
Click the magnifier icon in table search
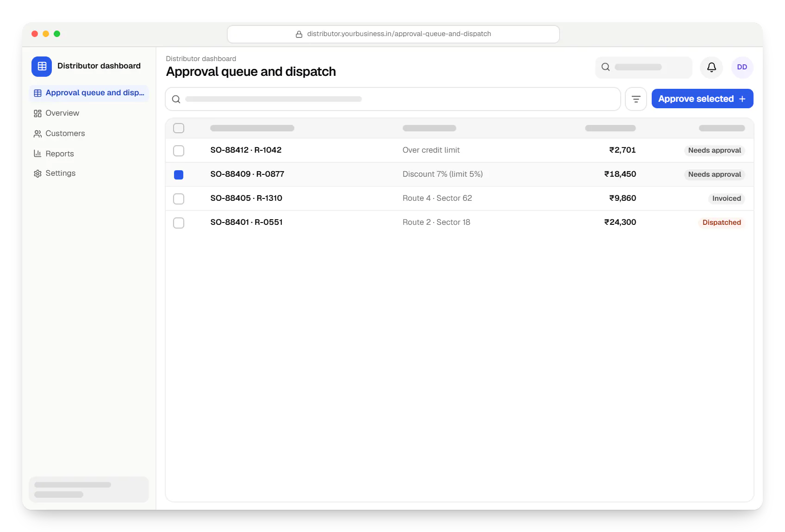tap(176, 99)
